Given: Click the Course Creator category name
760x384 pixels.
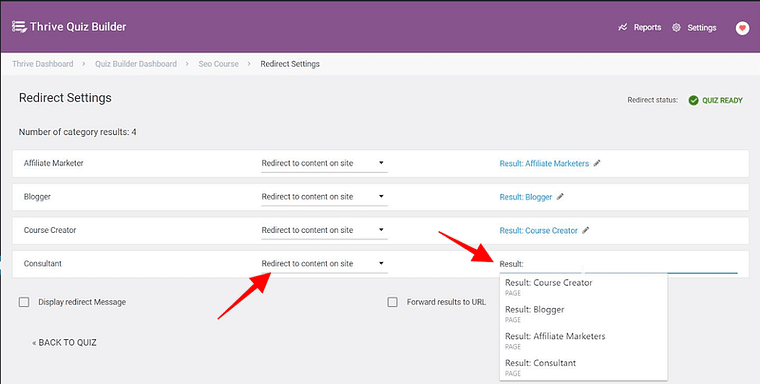Looking at the screenshot, I should click(x=50, y=230).
